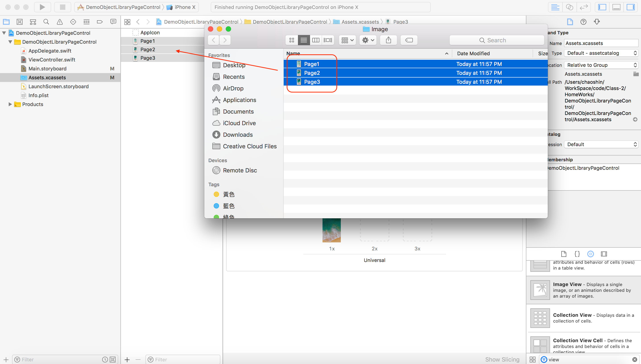Open the gear action menu in Finder
Viewport: 641px width, 364px height.
tap(367, 40)
